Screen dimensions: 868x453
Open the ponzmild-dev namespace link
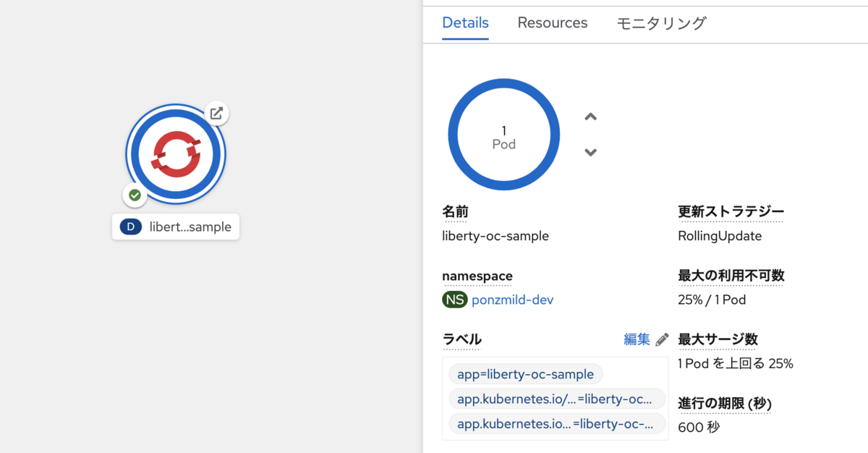click(x=513, y=300)
